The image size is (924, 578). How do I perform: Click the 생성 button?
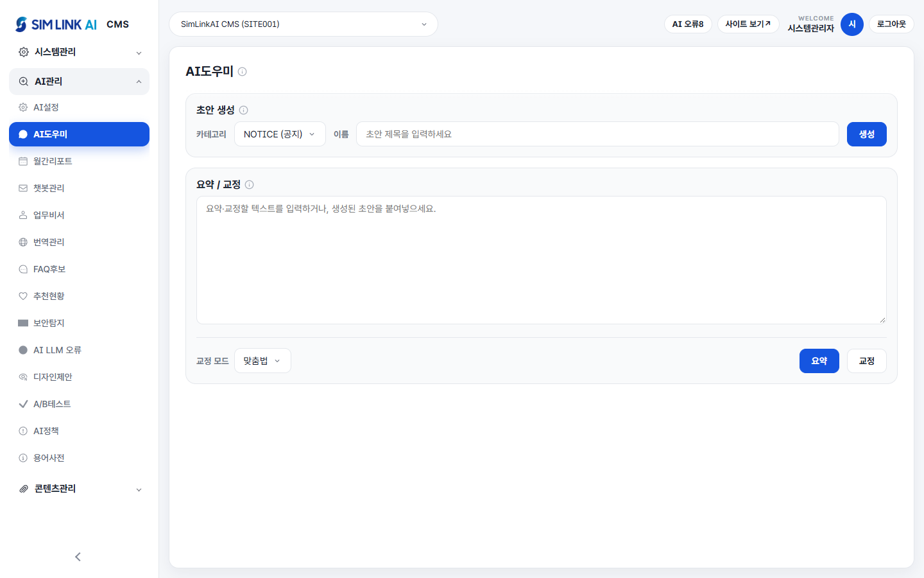[867, 134]
